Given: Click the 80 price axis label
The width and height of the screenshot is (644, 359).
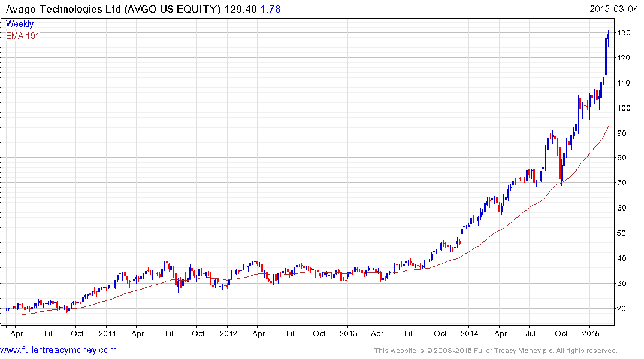Looking at the screenshot, I should [x=622, y=158].
